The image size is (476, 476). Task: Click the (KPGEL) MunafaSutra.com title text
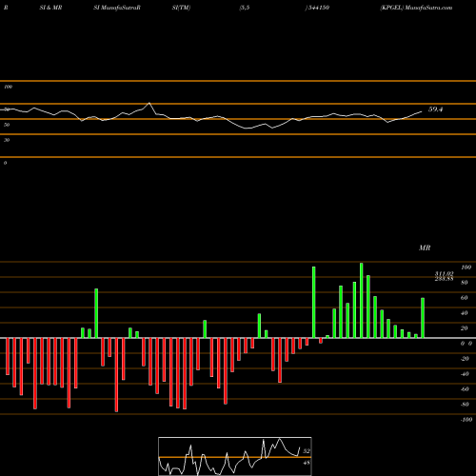(x=416, y=8)
